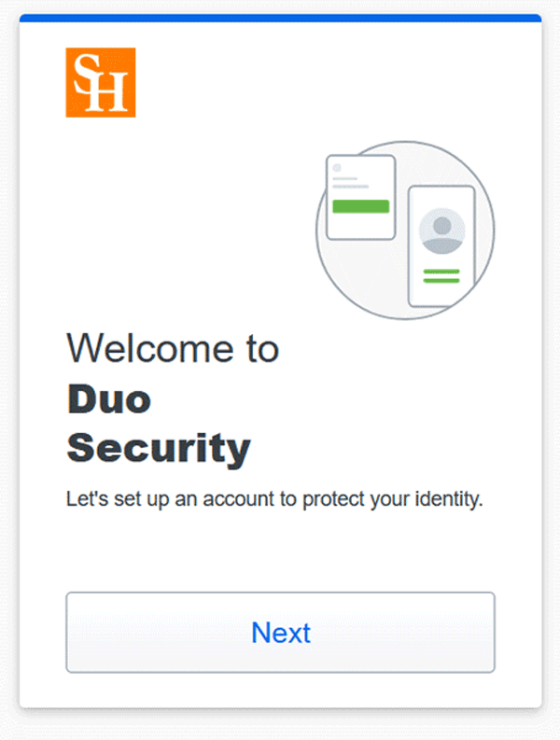Click the orange SH university logo

point(101,82)
